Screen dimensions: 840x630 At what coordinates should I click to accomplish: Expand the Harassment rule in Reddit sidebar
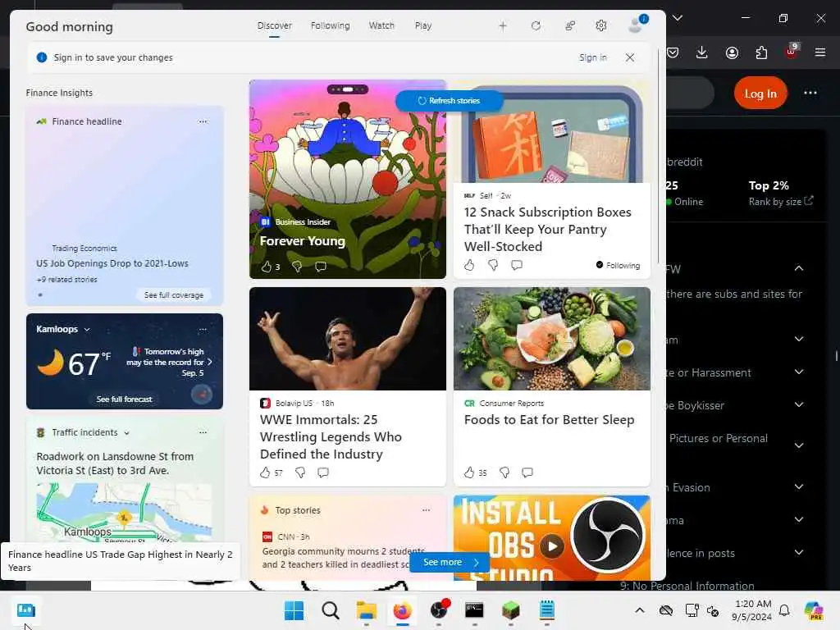coord(799,372)
